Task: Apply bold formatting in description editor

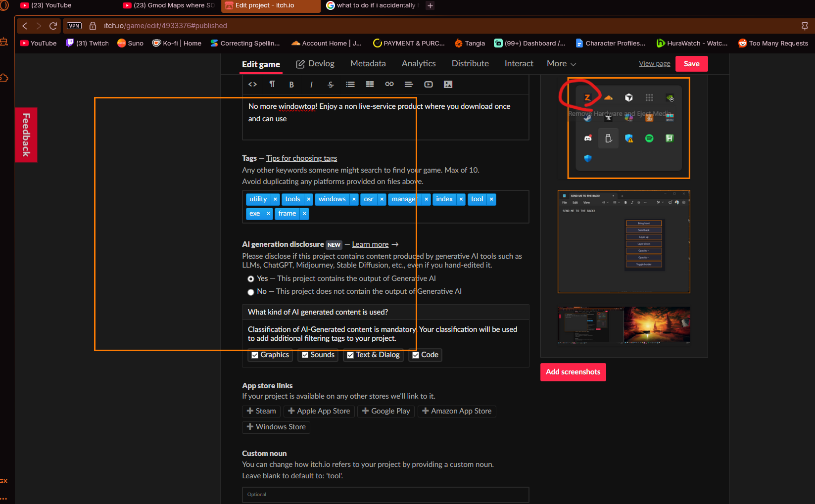Action: pos(291,85)
